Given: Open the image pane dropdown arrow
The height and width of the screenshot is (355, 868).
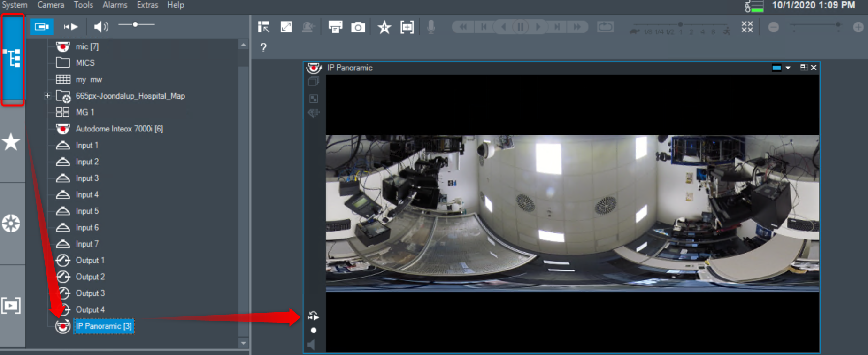Looking at the screenshot, I should pos(788,68).
